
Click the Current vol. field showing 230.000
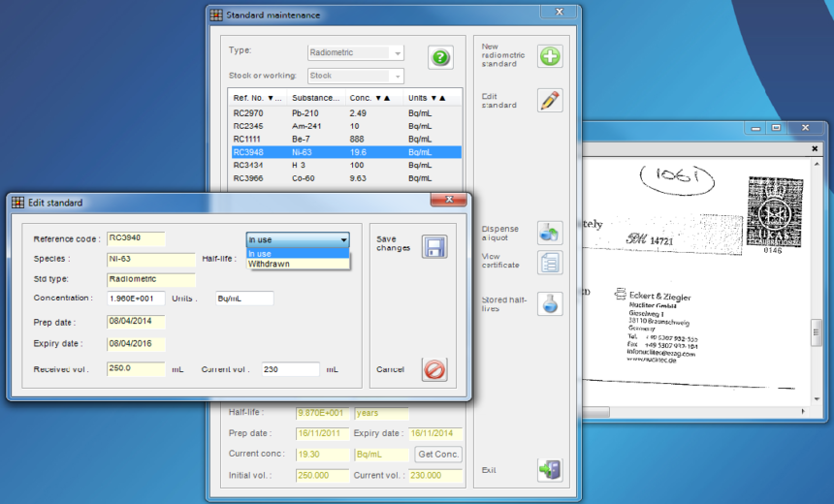tap(435, 475)
